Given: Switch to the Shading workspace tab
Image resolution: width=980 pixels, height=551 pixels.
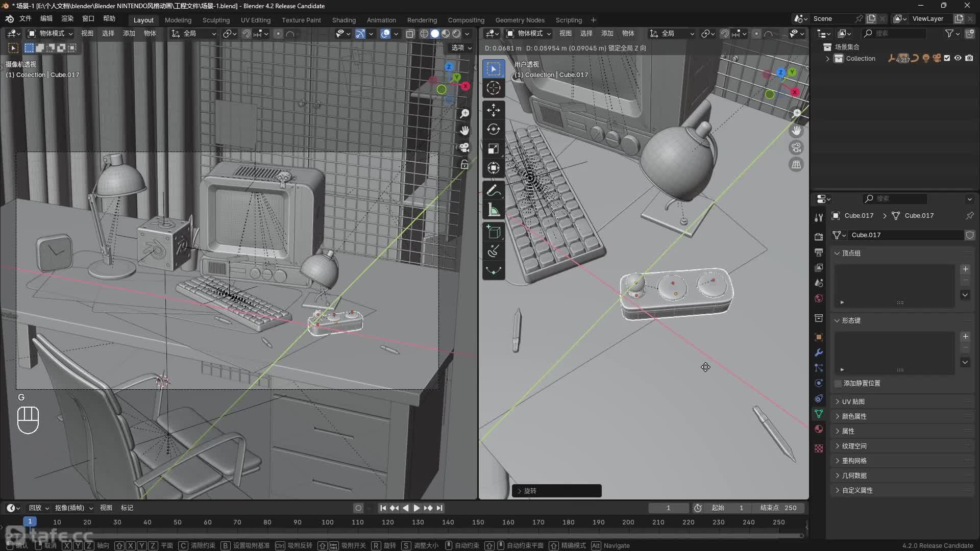Looking at the screenshot, I should pyautogui.click(x=344, y=20).
